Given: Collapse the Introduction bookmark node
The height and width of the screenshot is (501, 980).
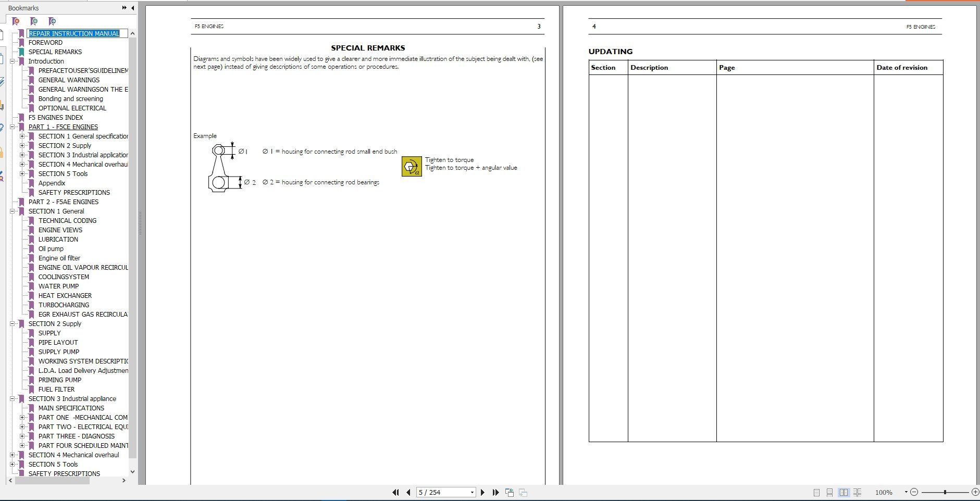Looking at the screenshot, I should [x=13, y=61].
